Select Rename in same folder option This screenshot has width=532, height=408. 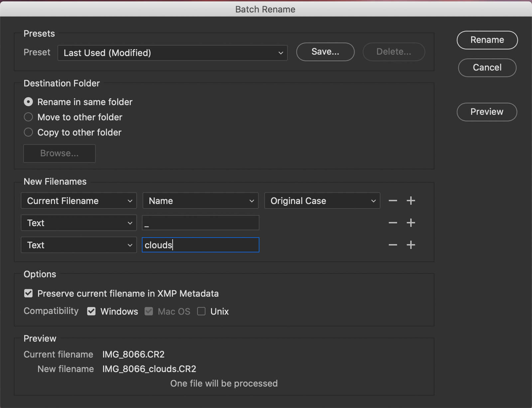click(29, 102)
